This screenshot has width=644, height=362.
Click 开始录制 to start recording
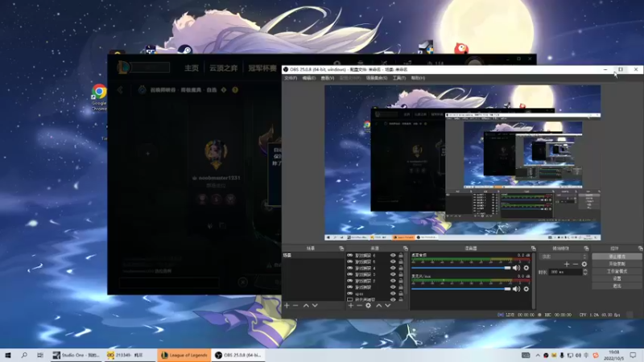(x=617, y=264)
